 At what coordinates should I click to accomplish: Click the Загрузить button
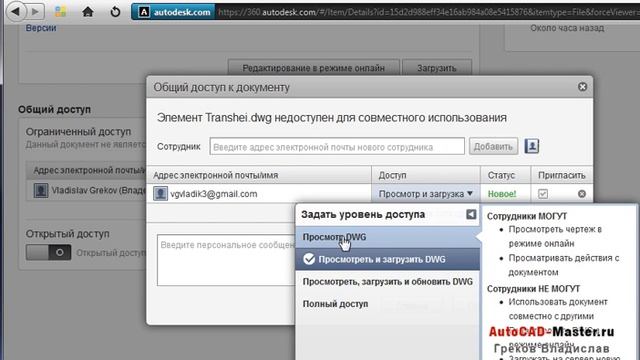tap(437, 68)
